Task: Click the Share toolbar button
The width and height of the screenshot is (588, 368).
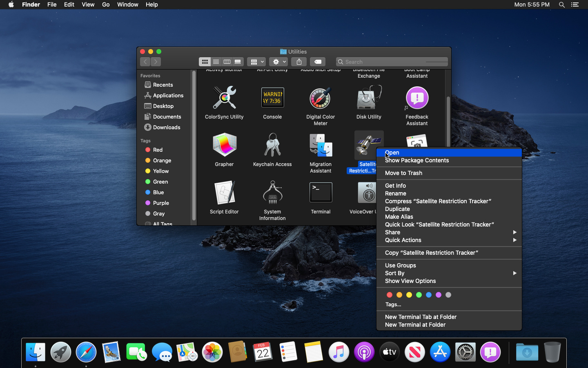Action: coord(299,62)
